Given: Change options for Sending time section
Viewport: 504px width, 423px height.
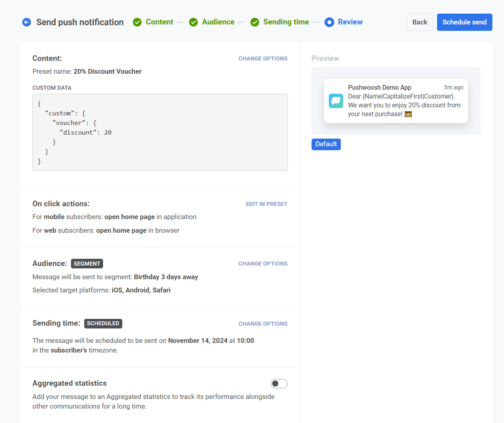Looking at the screenshot, I should [x=263, y=324].
